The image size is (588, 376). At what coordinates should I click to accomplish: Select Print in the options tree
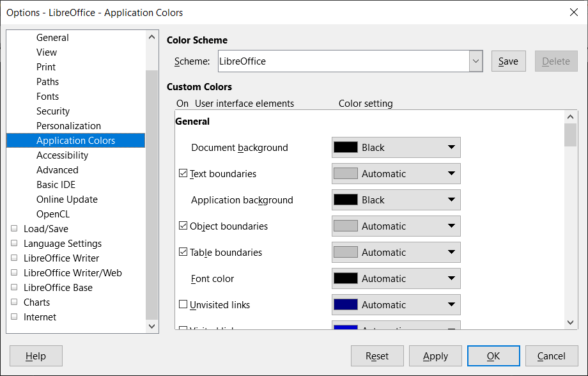[x=46, y=67]
